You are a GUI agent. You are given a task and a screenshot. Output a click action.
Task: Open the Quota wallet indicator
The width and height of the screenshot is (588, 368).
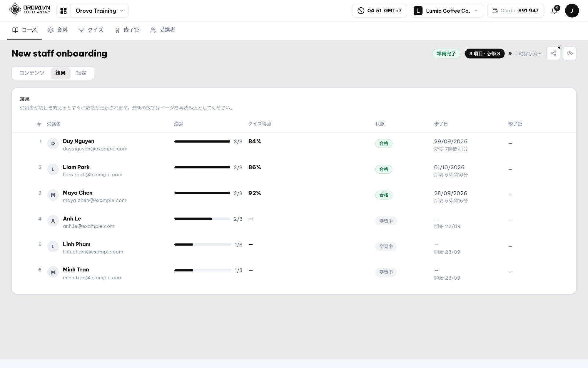pos(515,11)
